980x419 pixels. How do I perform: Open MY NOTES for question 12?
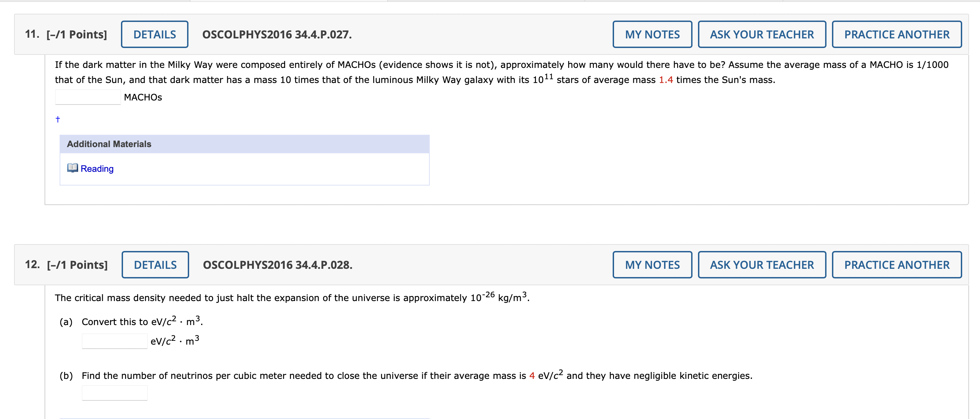[652, 264]
